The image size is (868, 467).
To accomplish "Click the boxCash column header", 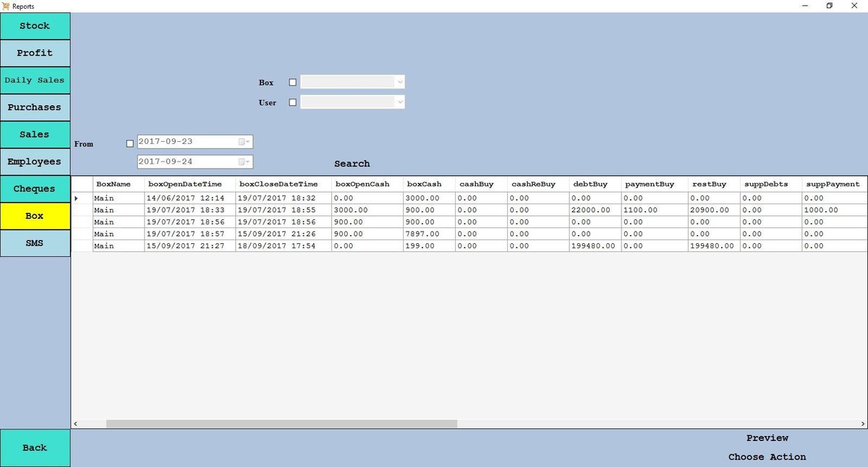I will click(429, 184).
